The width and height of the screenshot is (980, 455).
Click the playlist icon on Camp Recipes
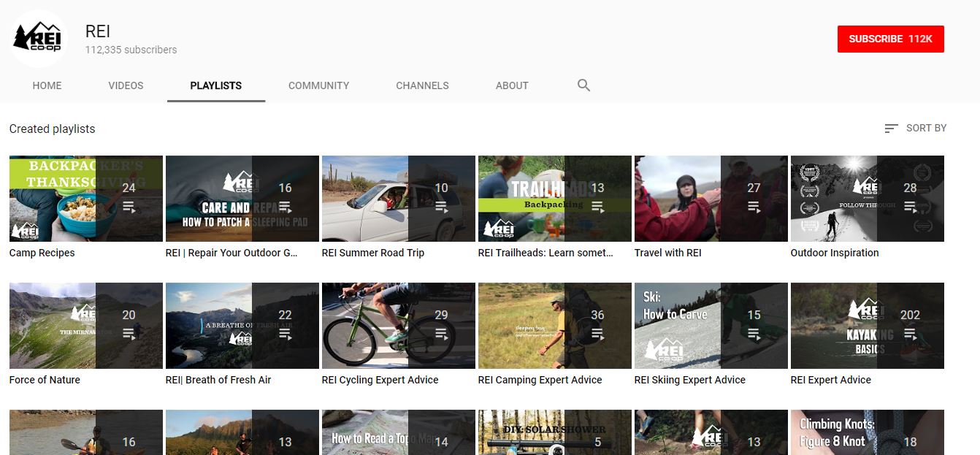(129, 207)
